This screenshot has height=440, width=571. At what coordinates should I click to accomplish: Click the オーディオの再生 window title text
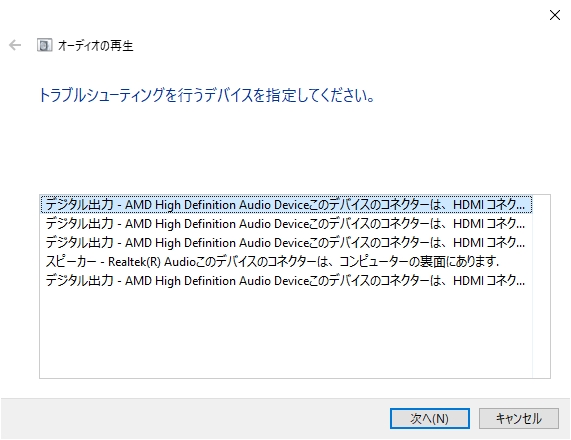coord(96,46)
